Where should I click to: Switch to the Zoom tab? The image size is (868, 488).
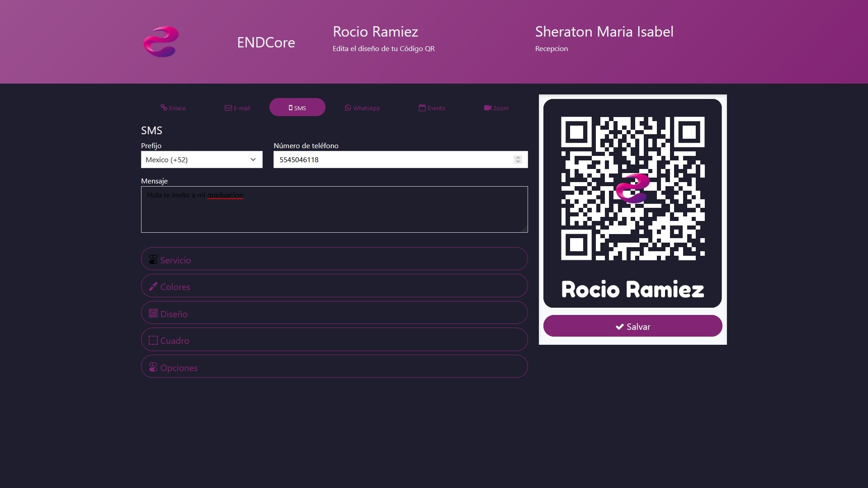(496, 108)
